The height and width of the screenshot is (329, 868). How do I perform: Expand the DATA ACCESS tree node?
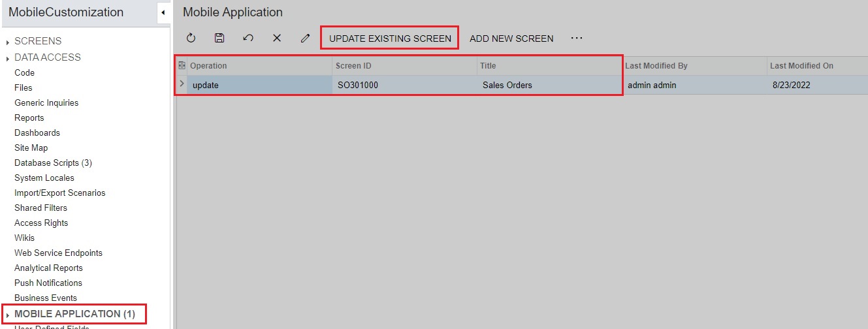tap(8, 59)
